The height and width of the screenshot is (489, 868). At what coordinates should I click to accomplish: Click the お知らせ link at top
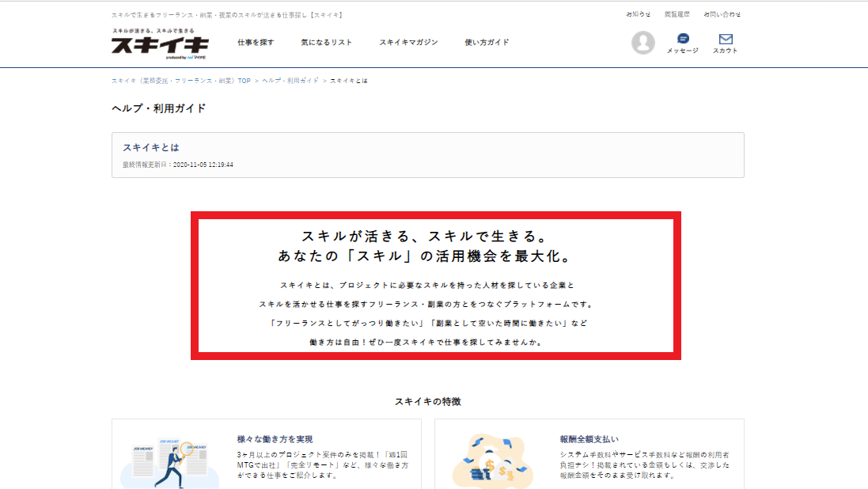click(639, 14)
